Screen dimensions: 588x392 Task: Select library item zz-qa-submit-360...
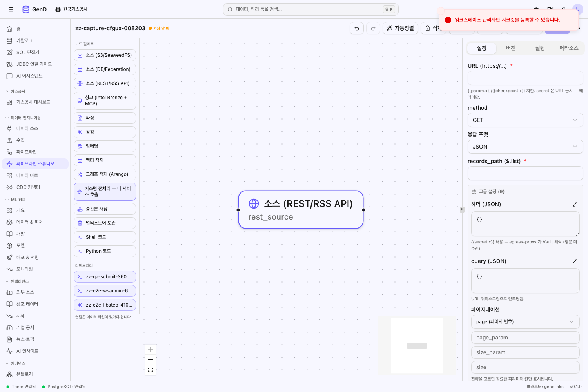[x=105, y=277]
